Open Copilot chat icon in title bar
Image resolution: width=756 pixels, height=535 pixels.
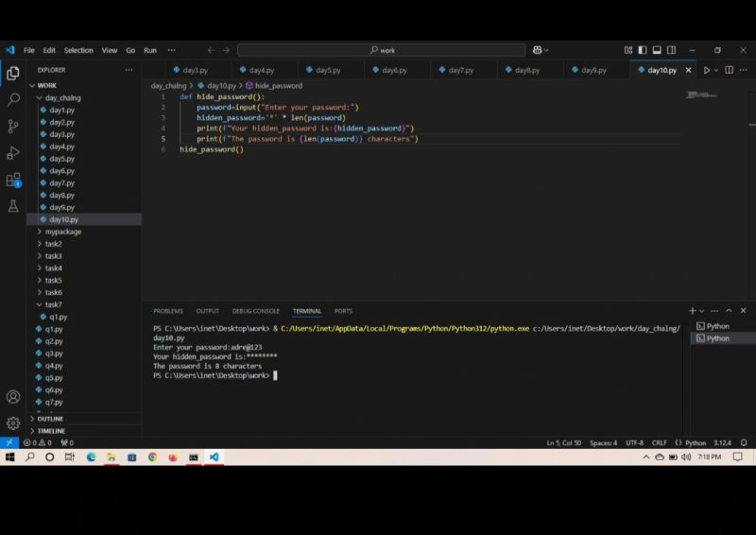tap(537, 50)
